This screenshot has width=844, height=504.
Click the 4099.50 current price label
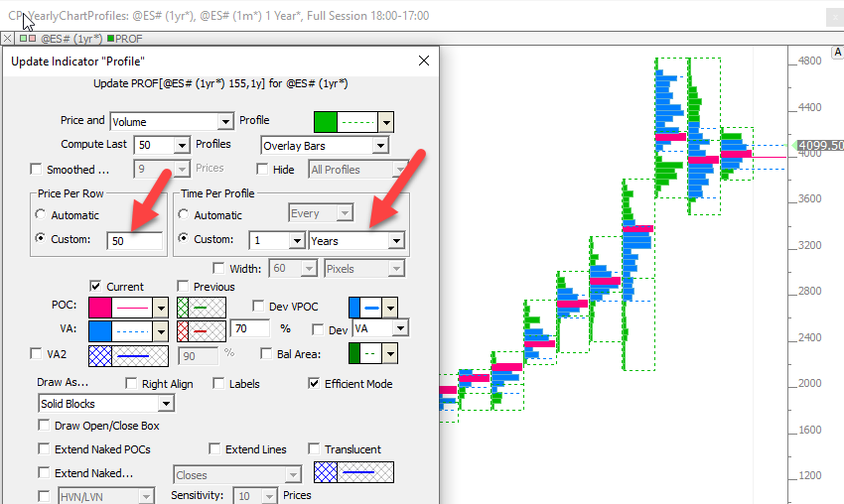(x=820, y=145)
